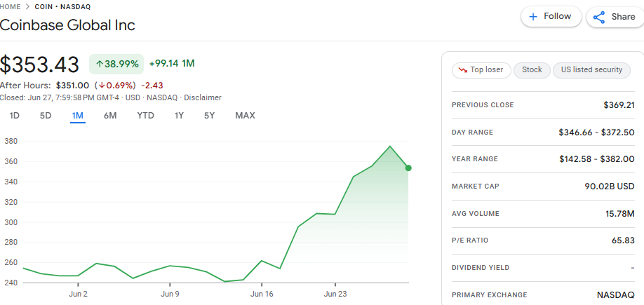Click the downtrend icon in Top loser

pyautogui.click(x=463, y=70)
